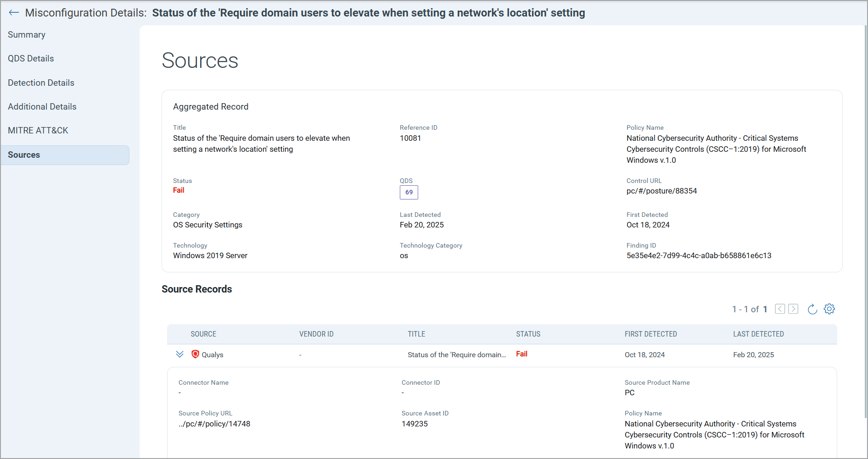This screenshot has height=459, width=868.
Task: Go to next page of source records
Action: [793, 309]
